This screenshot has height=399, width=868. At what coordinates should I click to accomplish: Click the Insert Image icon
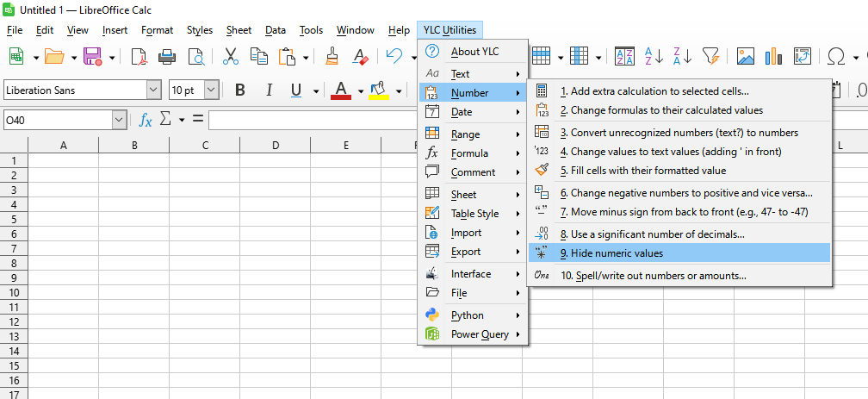[x=746, y=57]
